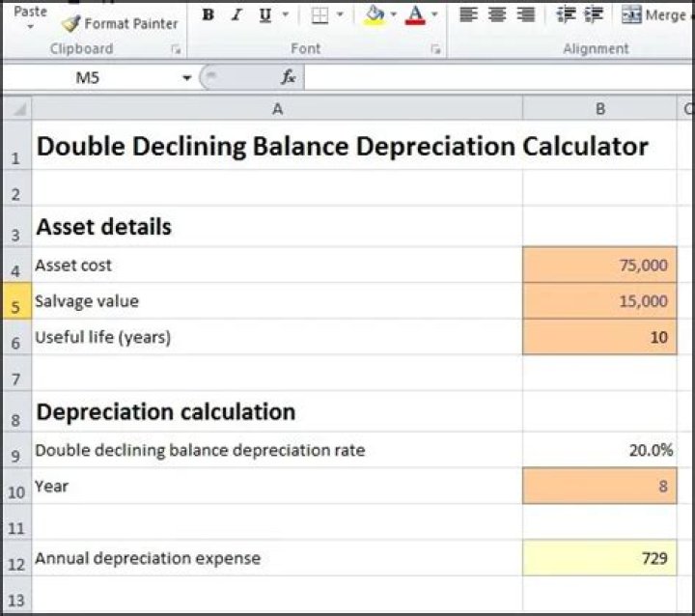Center text horizontally
This screenshot has width=695, height=616.
(x=497, y=15)
